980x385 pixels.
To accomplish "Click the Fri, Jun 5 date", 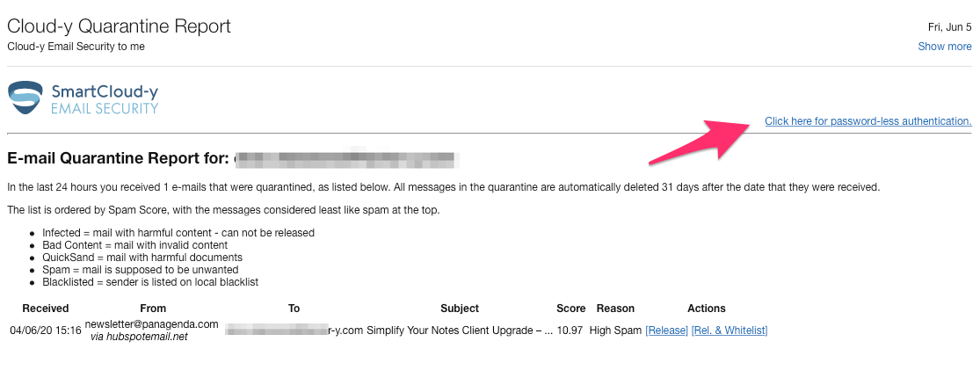I will [953, 26].
